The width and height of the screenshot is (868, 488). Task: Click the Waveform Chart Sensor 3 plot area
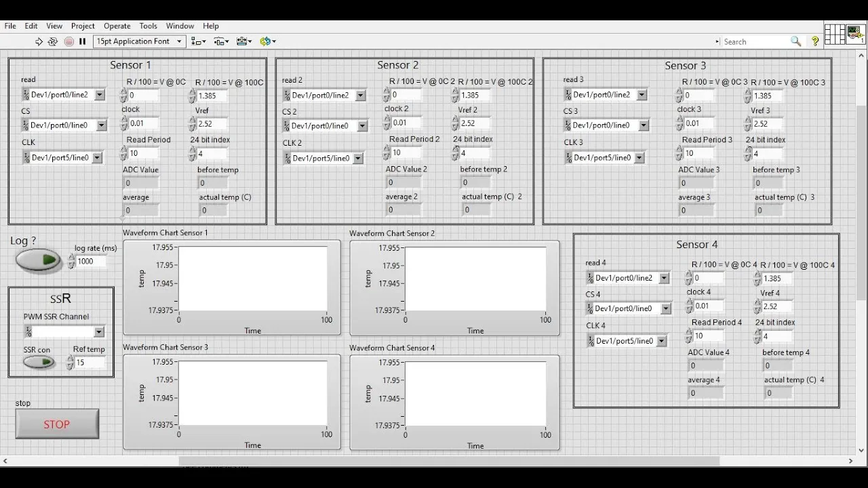point(253,394)
